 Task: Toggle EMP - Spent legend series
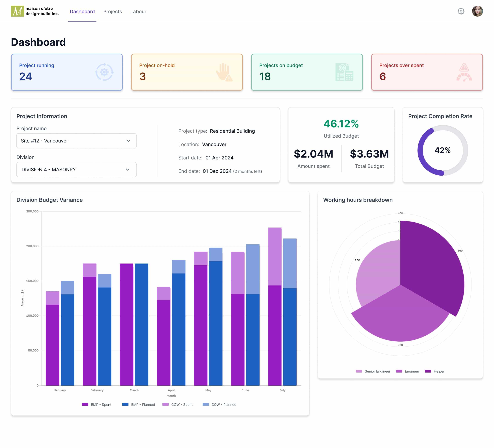click(97, 404)
